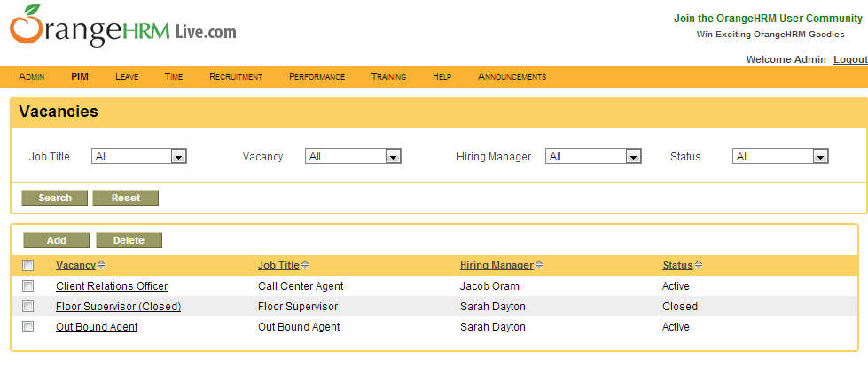This screenshot has height=382, width=868.
Task: Click the Logout link
Action: [x=850, y=59]
